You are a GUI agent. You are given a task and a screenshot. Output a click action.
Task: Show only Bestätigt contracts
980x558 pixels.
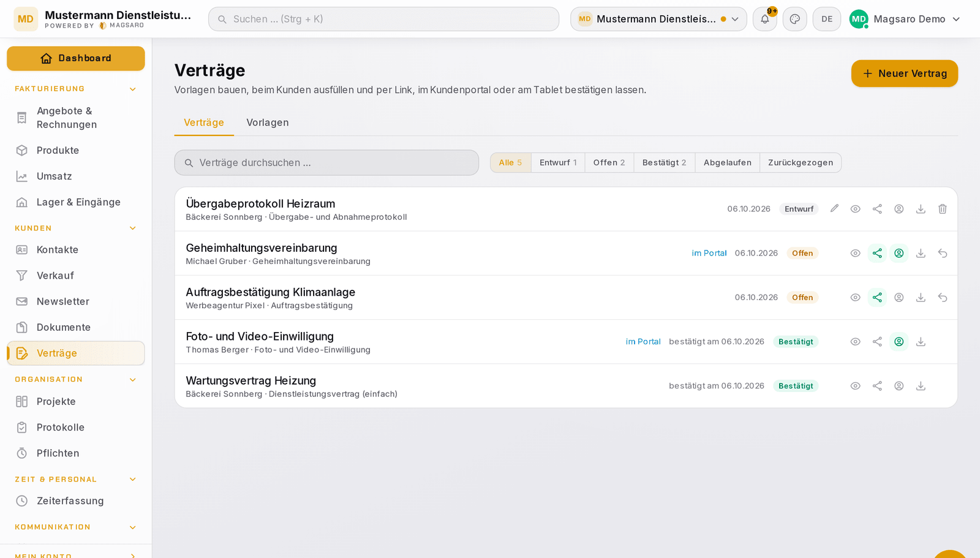point(664,163)
